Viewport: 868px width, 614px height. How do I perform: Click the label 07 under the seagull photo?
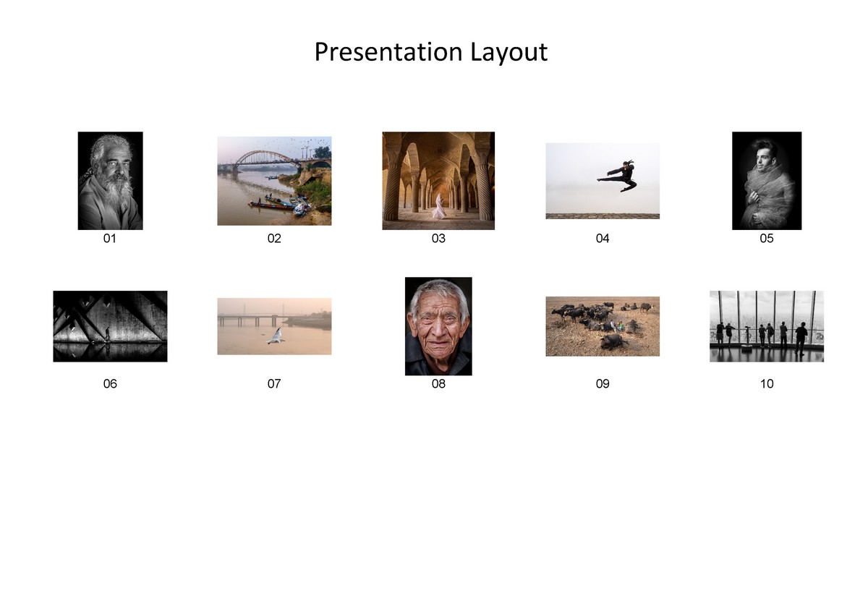click(274, 385)
